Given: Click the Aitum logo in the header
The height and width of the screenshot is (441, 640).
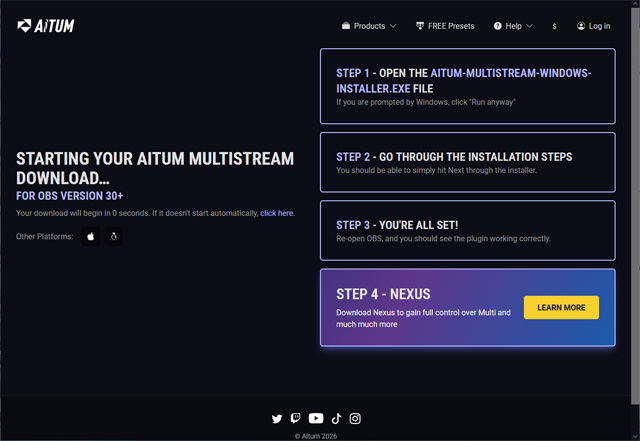Looking at the screenshot, I should coord(46,26).
